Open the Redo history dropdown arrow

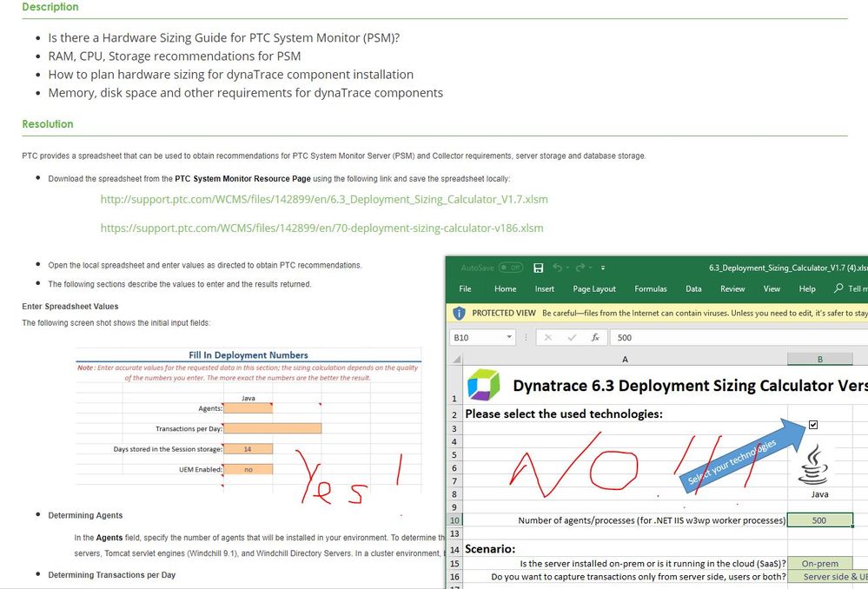(x=590, y=268)
